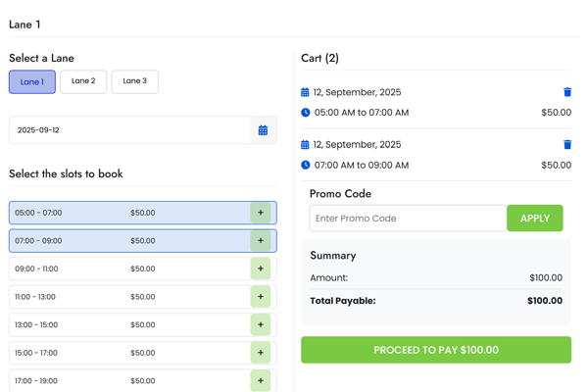Click calendar icon beside first cart date
The width and height of the screenshot is (588, 392).
click(x=305, y=92)
